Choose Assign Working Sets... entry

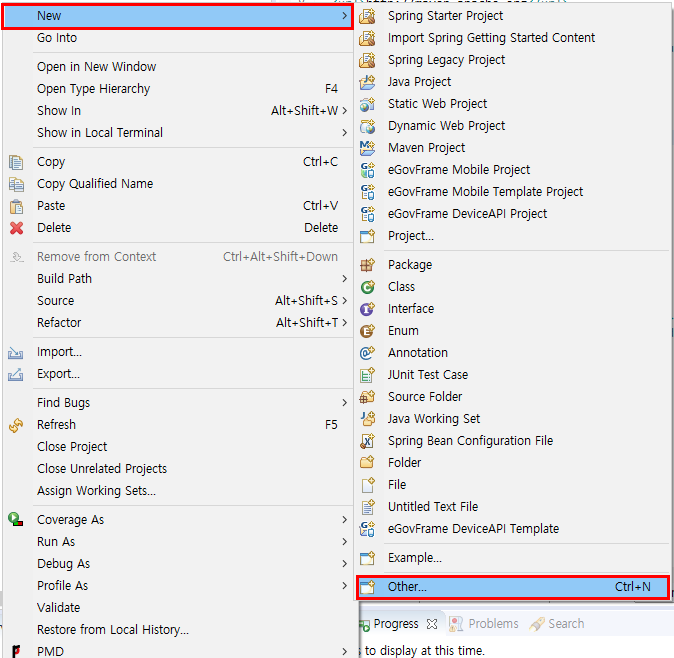(x=178, y=490)
